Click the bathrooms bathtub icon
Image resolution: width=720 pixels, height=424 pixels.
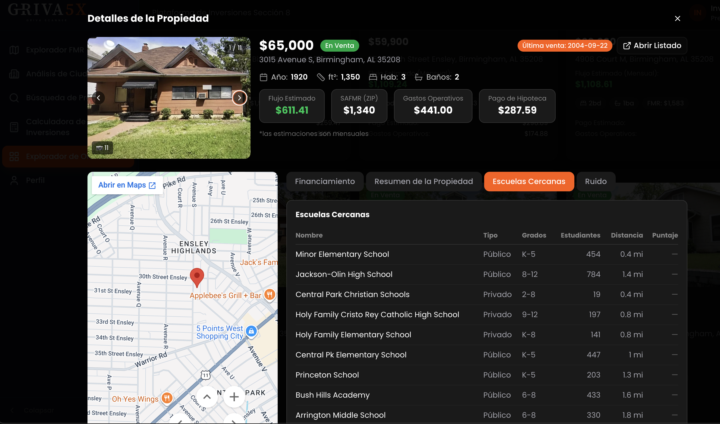(418, 77)
